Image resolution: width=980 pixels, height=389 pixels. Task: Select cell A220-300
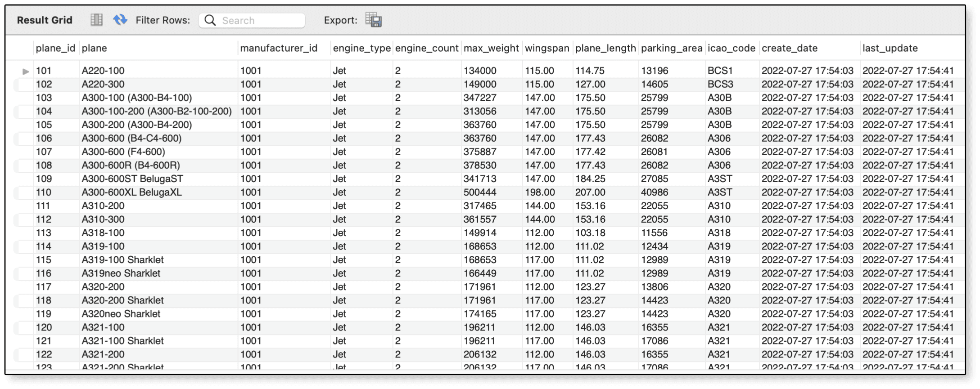(x=103, y=84)
